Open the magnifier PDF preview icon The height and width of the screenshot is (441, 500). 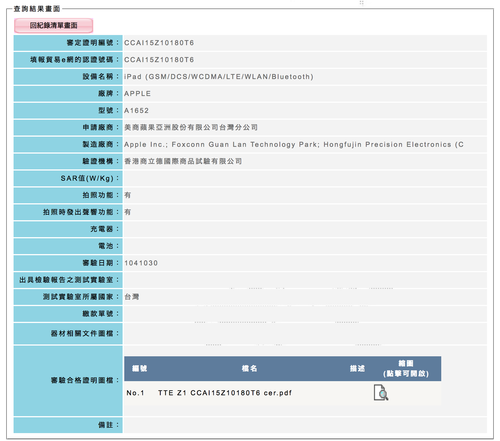click(381, 392)
